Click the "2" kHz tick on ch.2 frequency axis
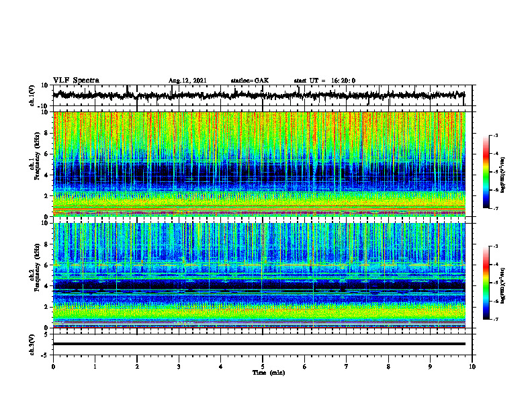Viewport: 532px width, 411px height. 47,307
